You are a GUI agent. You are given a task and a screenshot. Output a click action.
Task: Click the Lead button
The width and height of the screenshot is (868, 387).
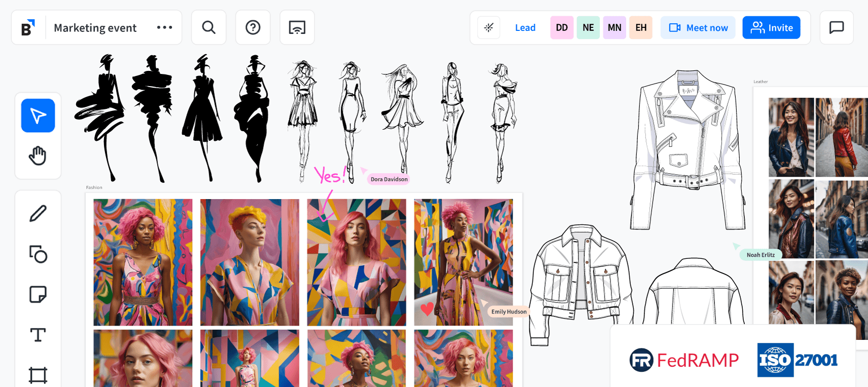coord(525,28)
